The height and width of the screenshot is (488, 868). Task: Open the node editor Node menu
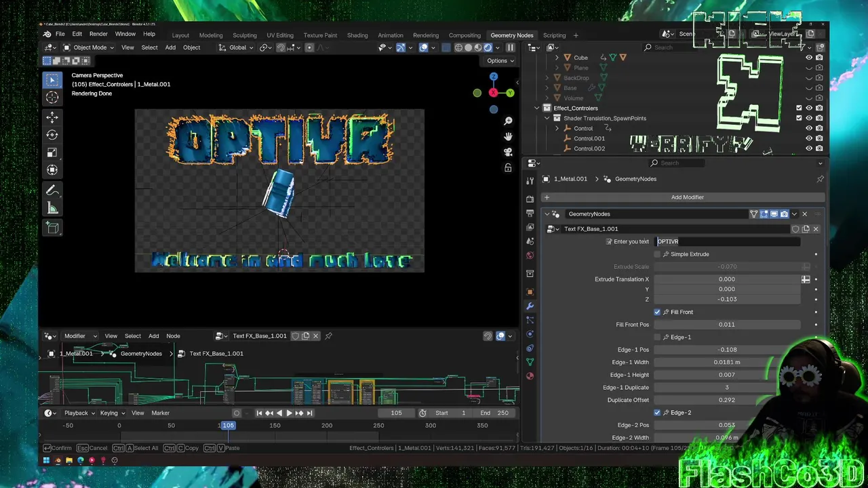click(x=173, y=336)
